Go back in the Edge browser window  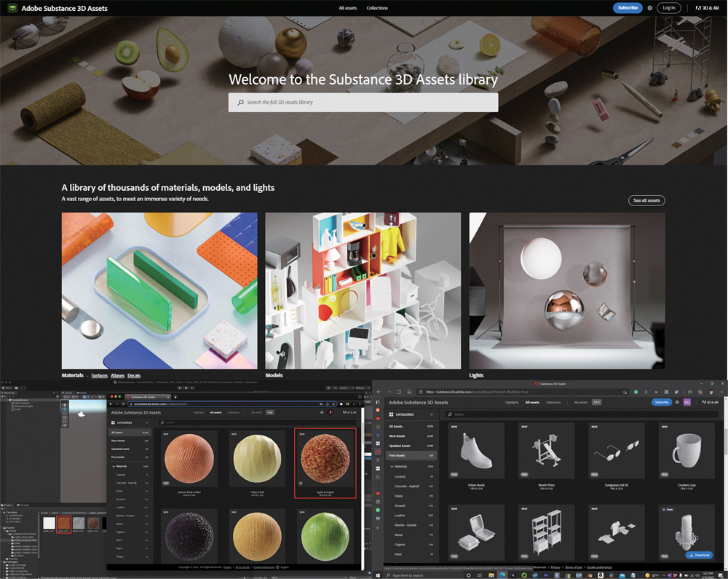click(x=379, y=392)
